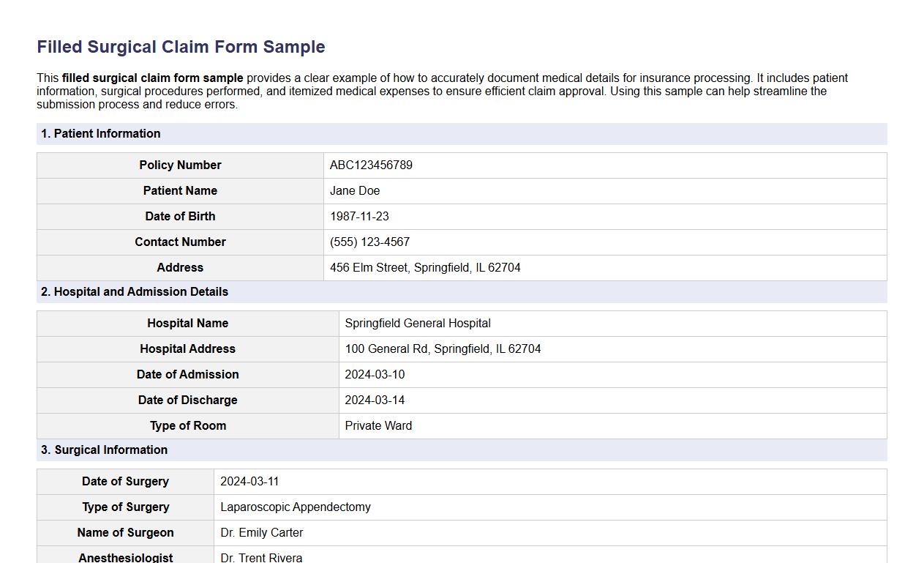Click the Patient Name cell "Jane Doe"
Screen dimensions: 924x563
click(355, 190)
